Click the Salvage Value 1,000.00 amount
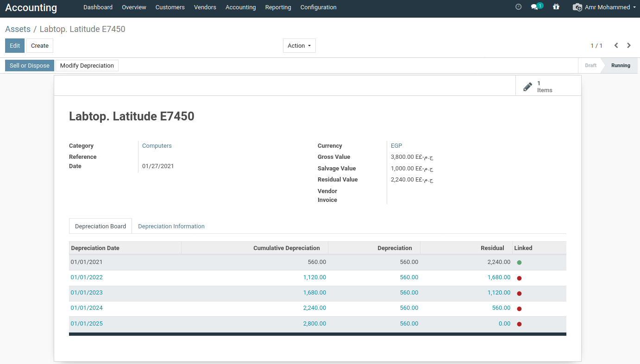The width and height of the screenshot is (640, 364). point(412,169)
